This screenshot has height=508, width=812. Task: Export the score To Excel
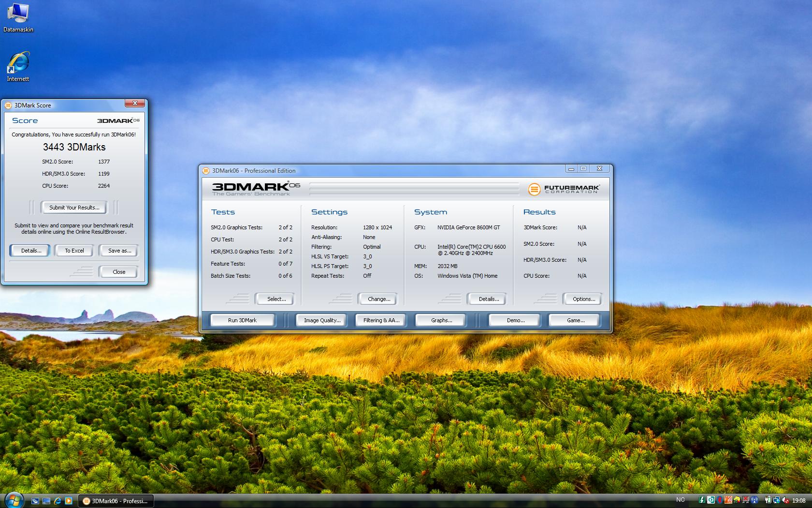click(74, 251)
